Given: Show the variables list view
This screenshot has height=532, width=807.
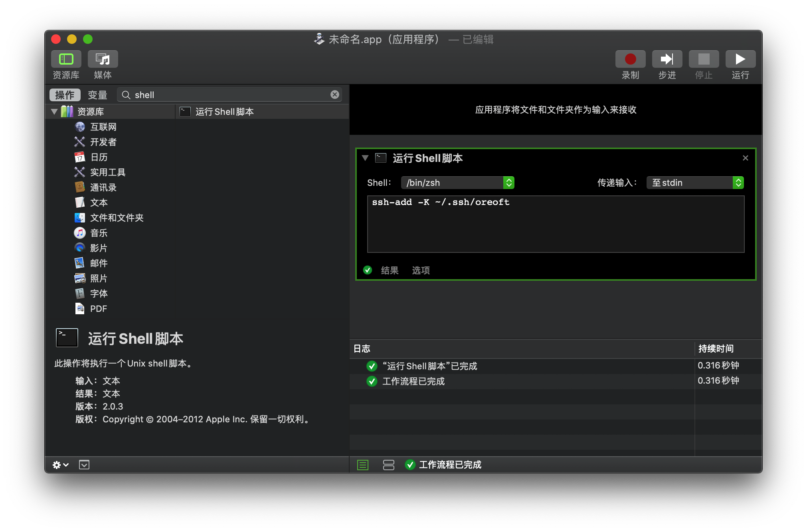Looking at the screenshot, I should (388, 465).
